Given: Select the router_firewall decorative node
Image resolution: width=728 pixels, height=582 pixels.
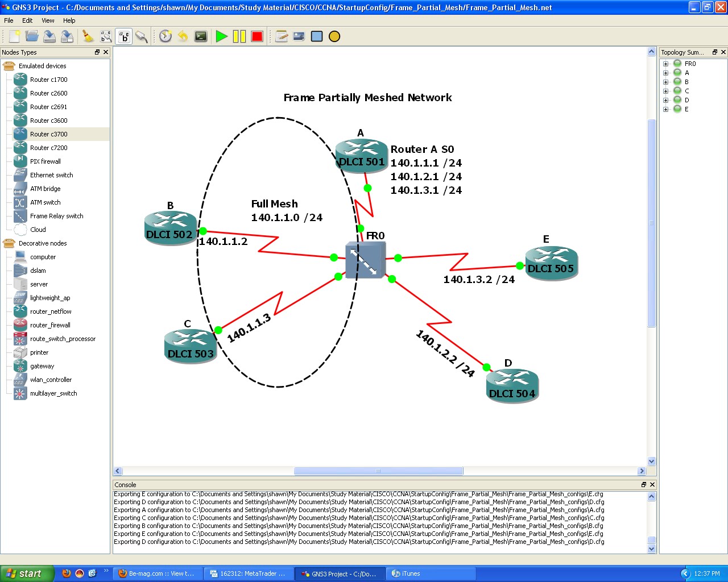Looking at the screenshot, I should (x=43, y=325).
